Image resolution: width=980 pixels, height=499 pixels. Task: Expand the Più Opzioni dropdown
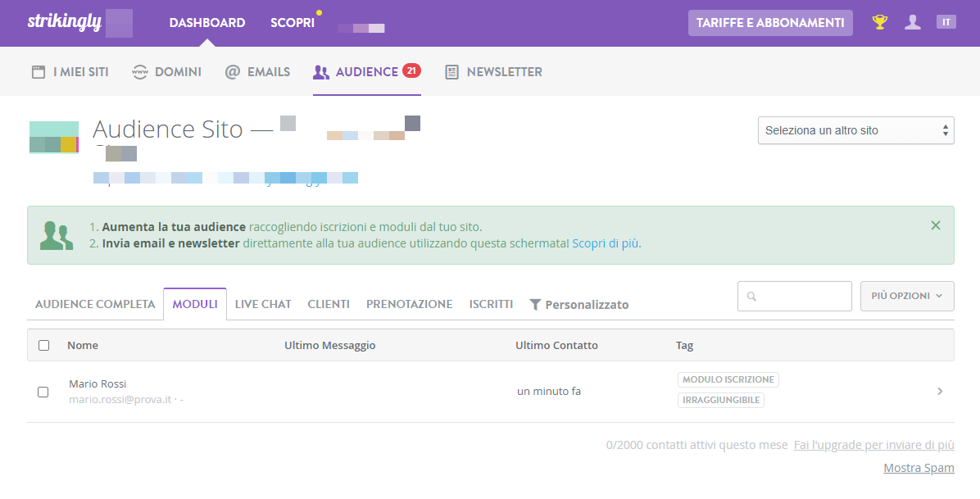click(907, 296)
